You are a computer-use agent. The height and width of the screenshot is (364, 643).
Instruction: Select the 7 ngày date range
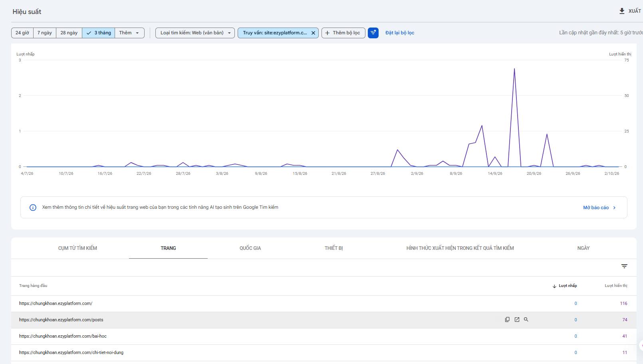click(x=45, y=33)
